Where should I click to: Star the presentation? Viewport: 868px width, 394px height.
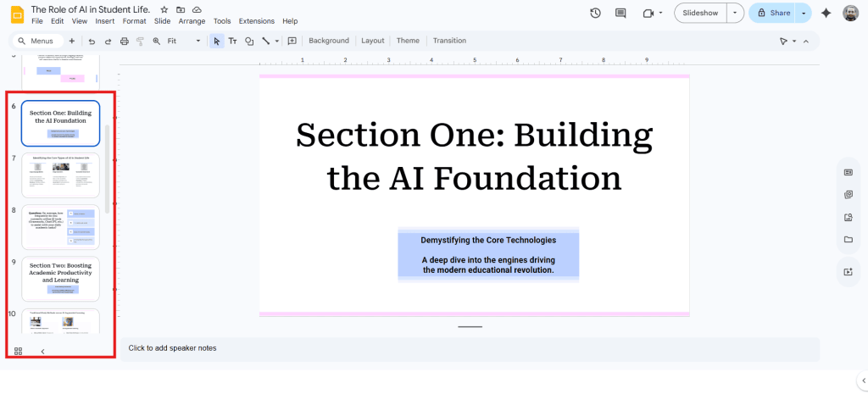tap(164, 10)
